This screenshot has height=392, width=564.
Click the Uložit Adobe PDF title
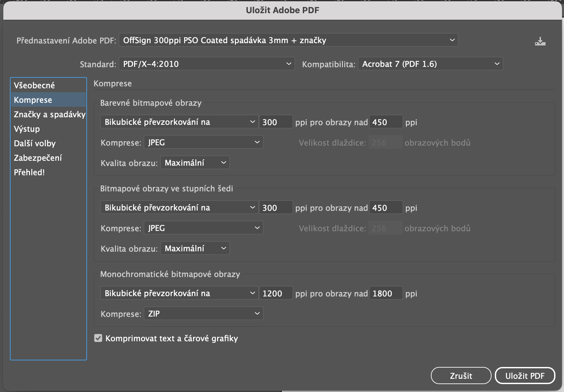[x=282, y=10]
